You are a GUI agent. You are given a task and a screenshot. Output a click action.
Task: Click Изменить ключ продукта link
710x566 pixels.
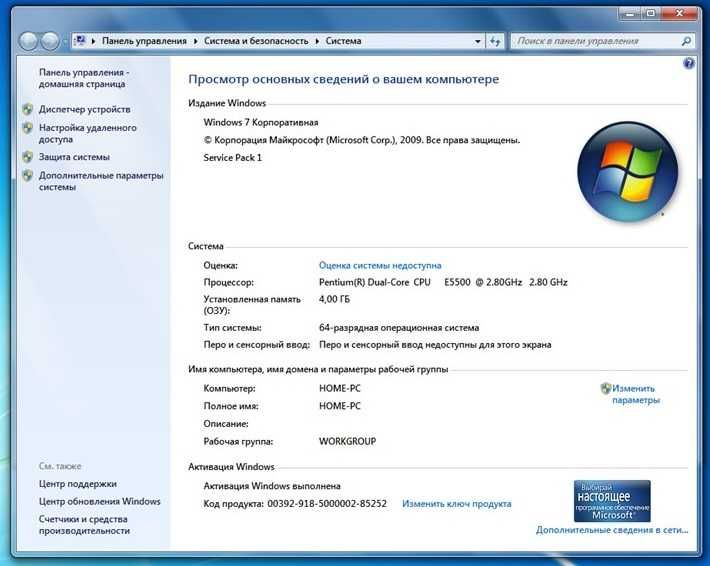456,504
